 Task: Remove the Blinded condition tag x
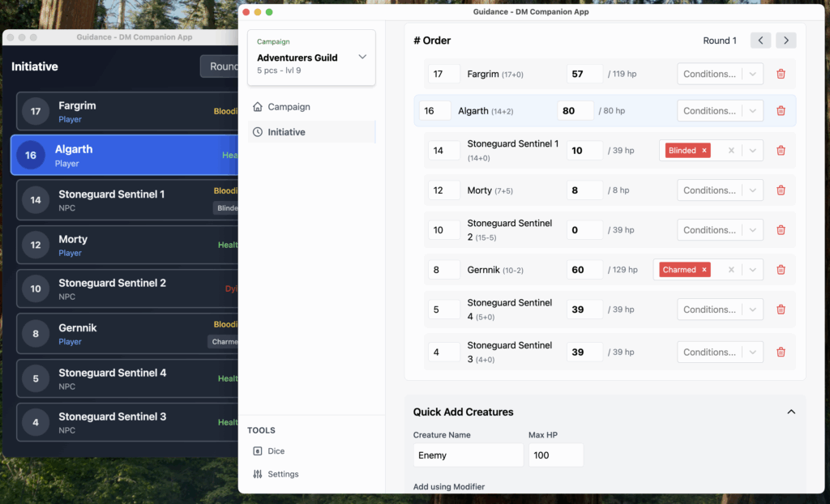coord(704,151)
